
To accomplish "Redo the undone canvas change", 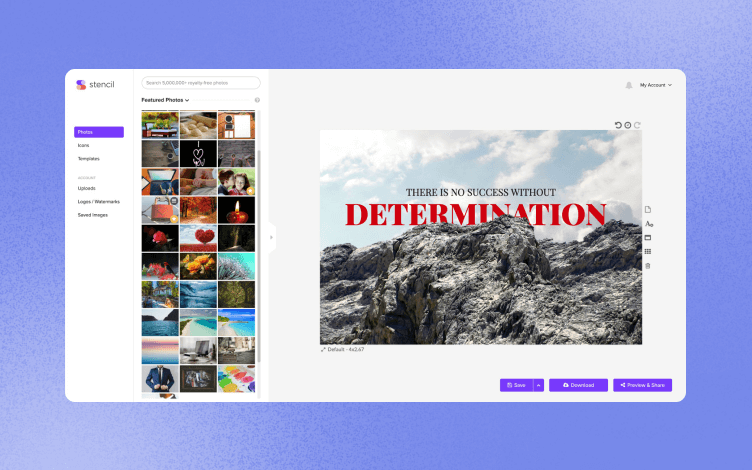I will point(637,125).
